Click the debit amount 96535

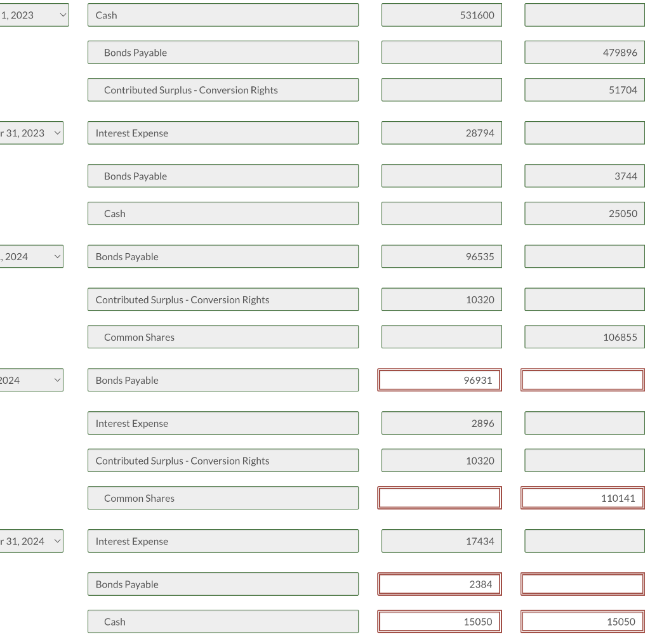pyautogui.click(x=442, y=256)
